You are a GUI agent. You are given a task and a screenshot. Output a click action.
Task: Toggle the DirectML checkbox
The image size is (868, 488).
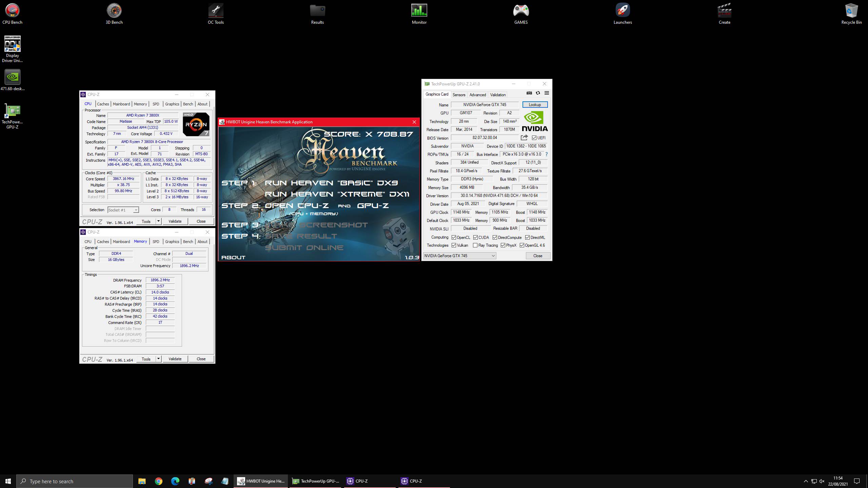pos(527,238)
